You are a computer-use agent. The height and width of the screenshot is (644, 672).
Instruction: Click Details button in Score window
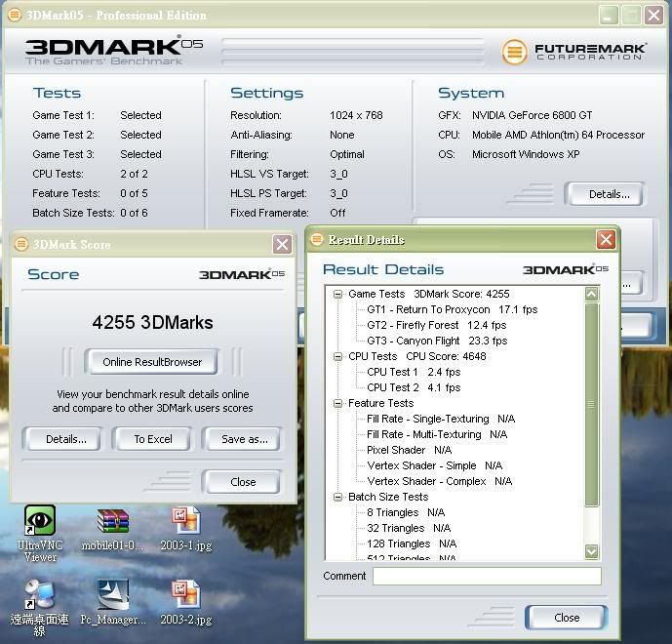click(62, 439)
